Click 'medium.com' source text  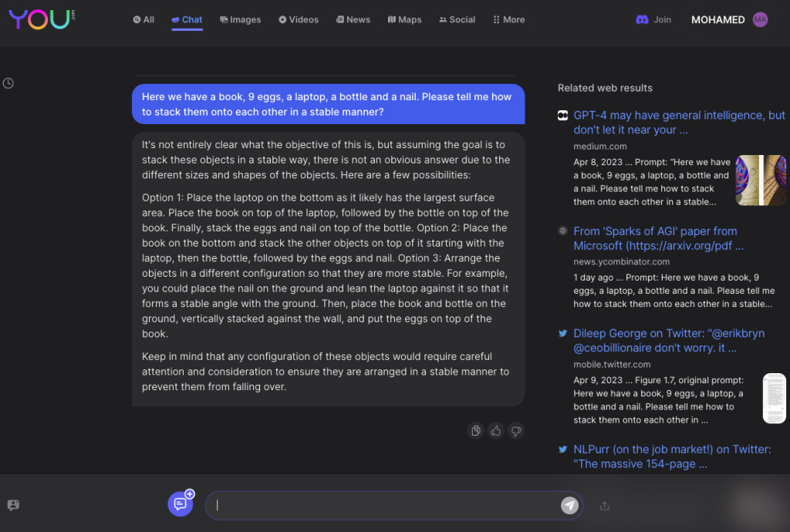pos(599,146)
